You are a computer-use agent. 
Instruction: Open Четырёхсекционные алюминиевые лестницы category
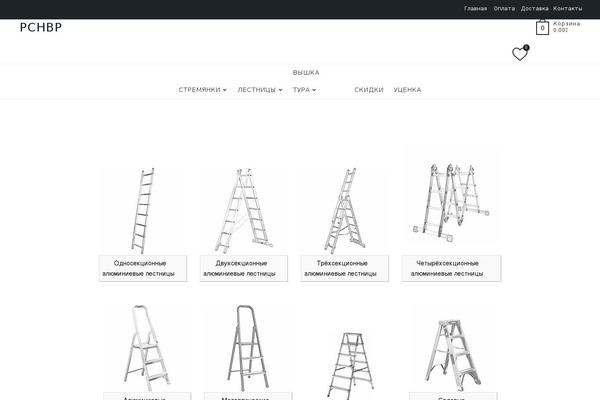click(452, 268)
